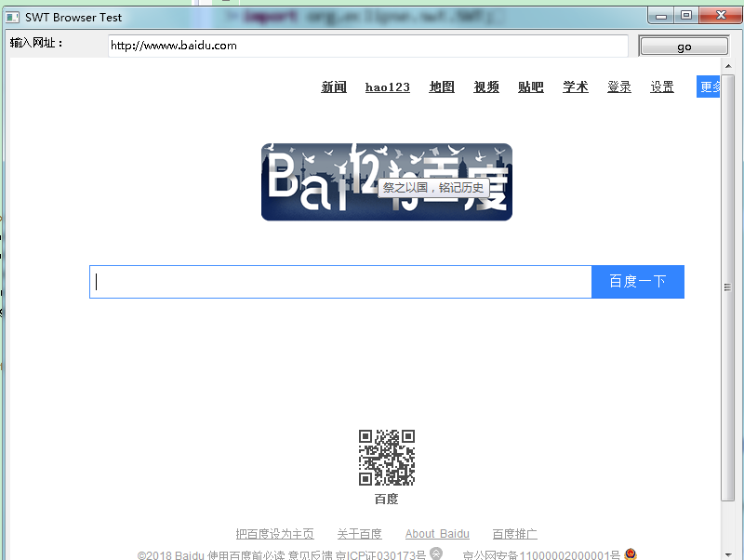Click the 输入网址 label
744x560 pixels.
click(x=36, y=43)
